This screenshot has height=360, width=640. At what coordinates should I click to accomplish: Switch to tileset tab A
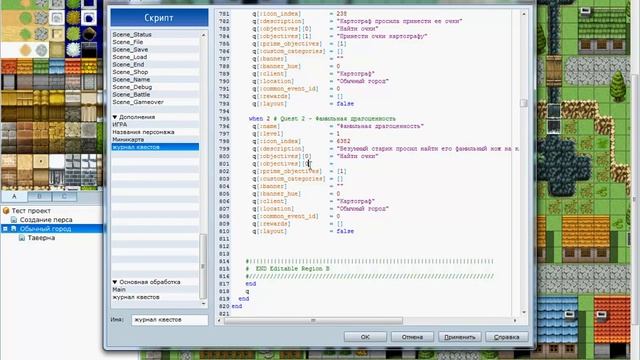[14, 196]
